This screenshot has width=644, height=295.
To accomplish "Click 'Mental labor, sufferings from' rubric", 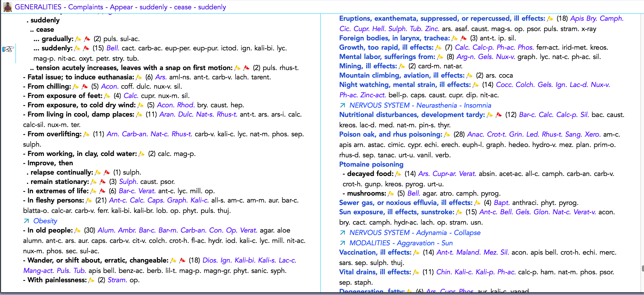I will (x=387, y=57).
